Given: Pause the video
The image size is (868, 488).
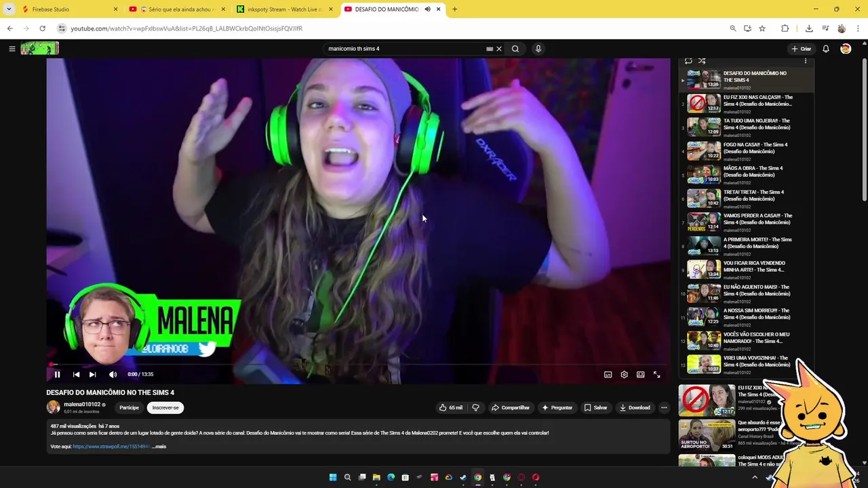Looking at the screenshot, I should (57, 374).
